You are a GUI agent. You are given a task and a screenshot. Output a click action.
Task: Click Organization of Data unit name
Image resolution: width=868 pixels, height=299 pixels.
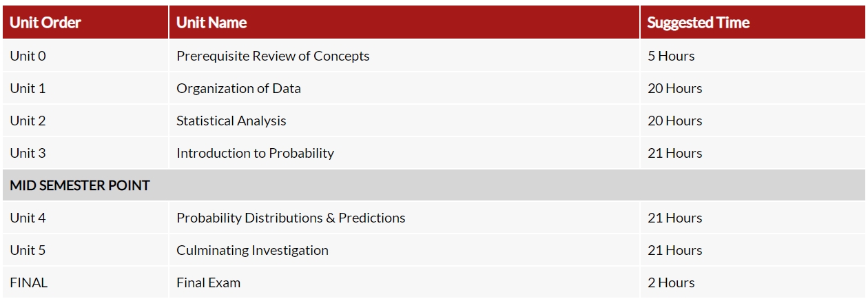click(x=238, y=88)
